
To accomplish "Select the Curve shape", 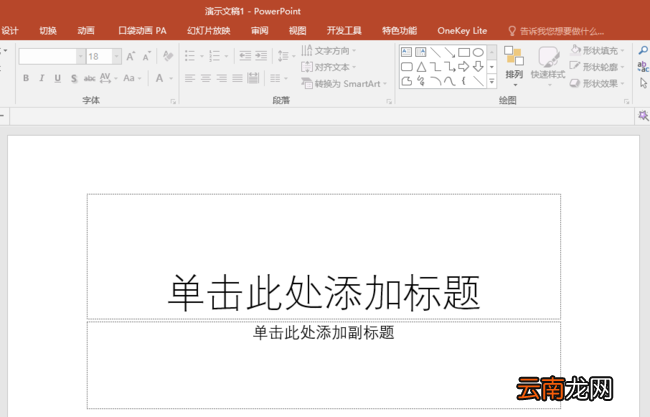I will point(449,81).
